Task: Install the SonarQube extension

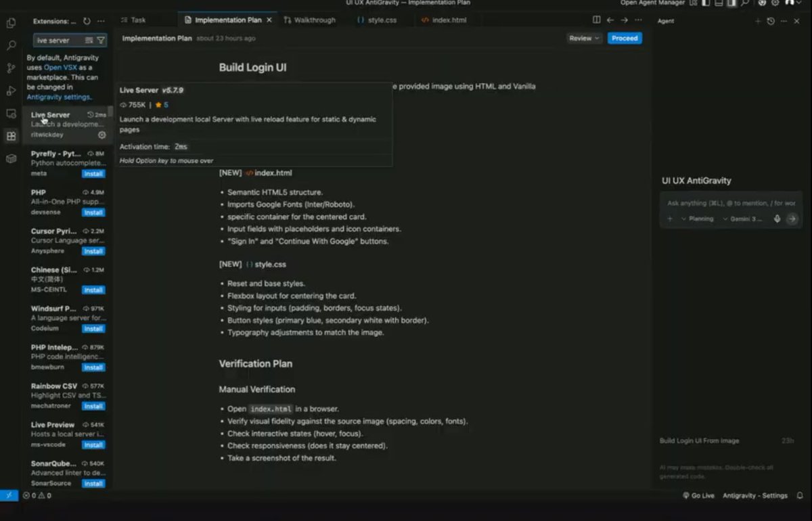Action: click(x=93, y=484)
